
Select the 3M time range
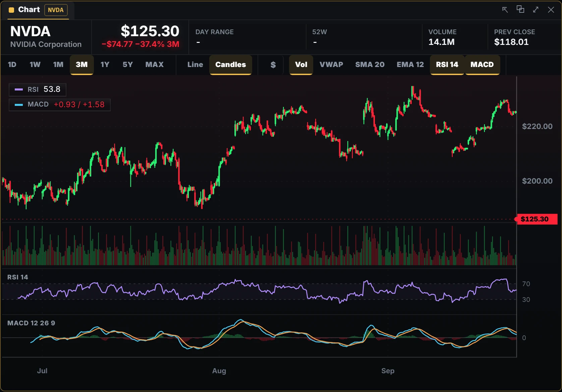point(81,64)
